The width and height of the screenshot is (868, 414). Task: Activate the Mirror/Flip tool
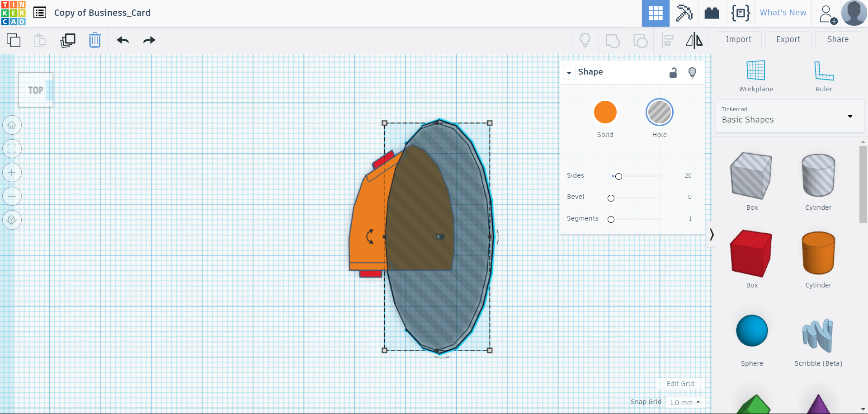coord(694,40)
